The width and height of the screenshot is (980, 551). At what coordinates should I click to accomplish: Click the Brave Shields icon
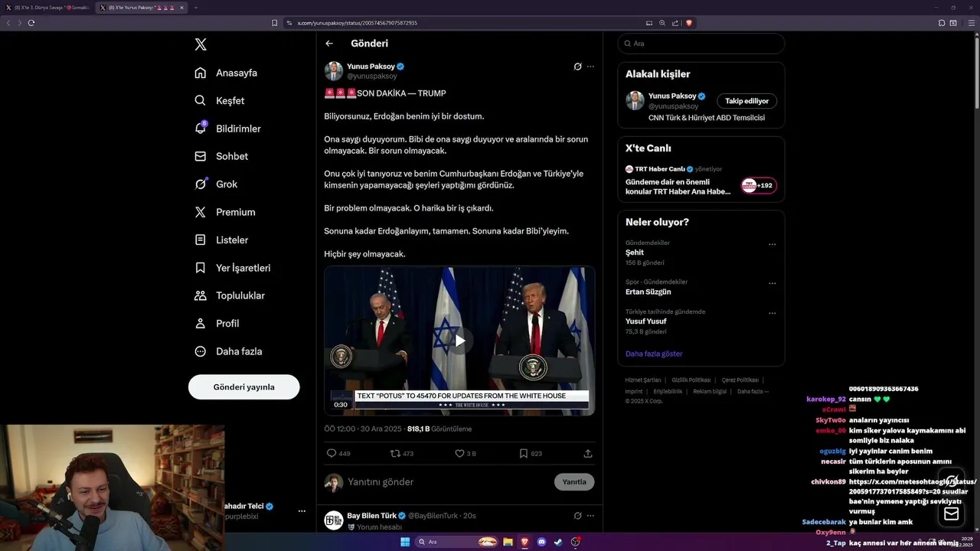tap(689, 23)
